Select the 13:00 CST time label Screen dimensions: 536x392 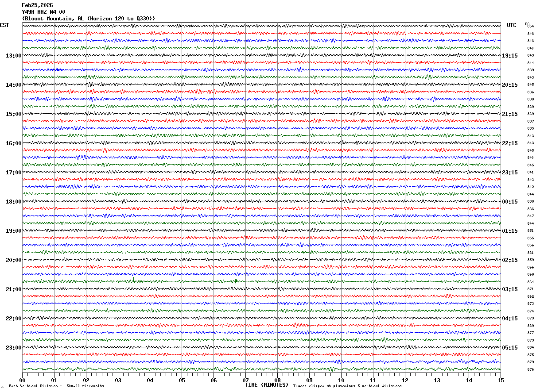pyautogui.click(x=13, y=56)
